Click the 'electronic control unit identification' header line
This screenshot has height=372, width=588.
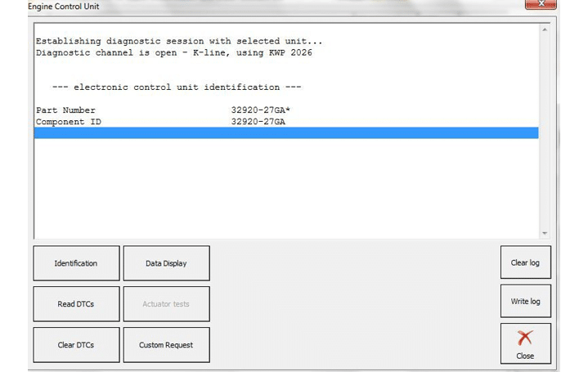(x=177, y=87)
